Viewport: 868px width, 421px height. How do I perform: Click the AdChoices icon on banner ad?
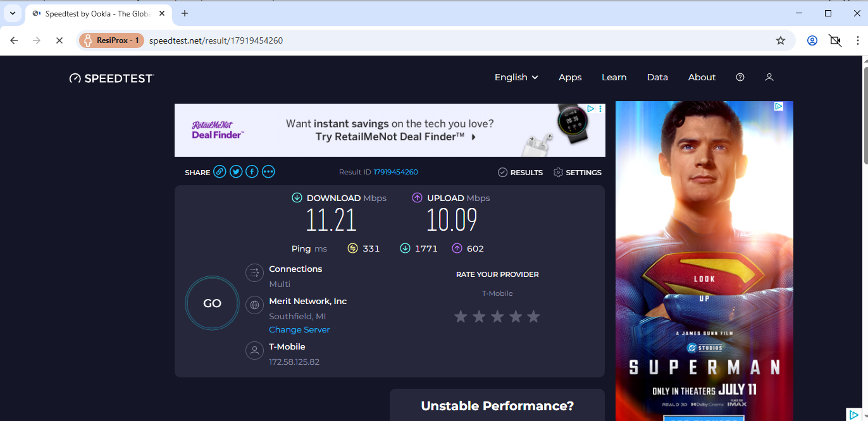point(590,109)
